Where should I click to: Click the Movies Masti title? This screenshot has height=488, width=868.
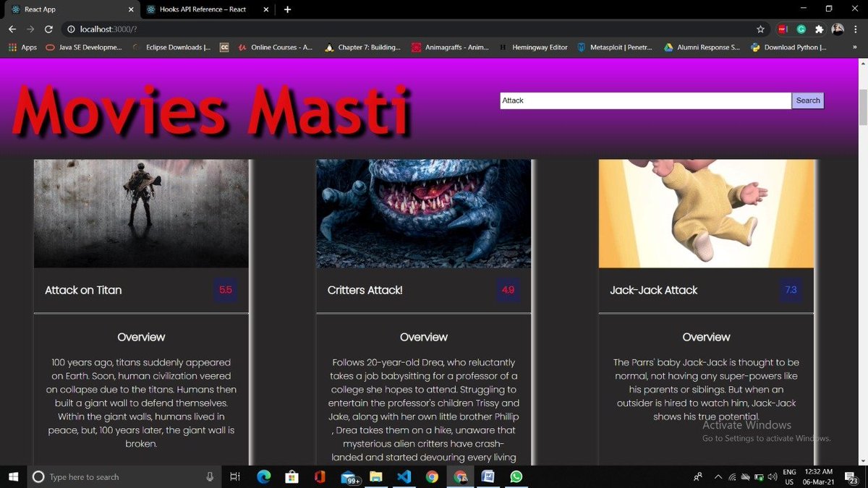(x=211, y=111)
